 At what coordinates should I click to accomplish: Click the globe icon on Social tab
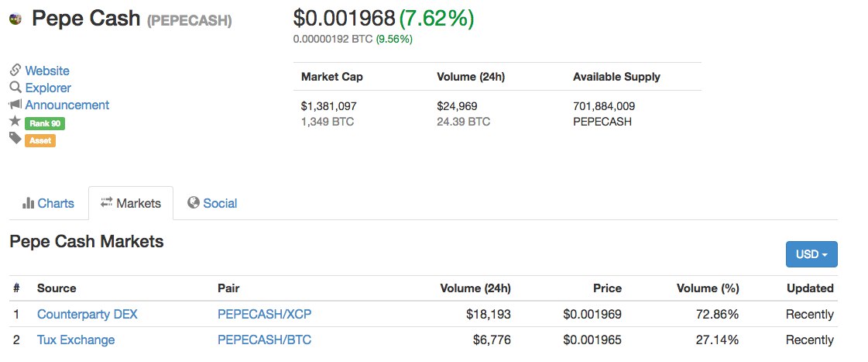coord(194,203)
